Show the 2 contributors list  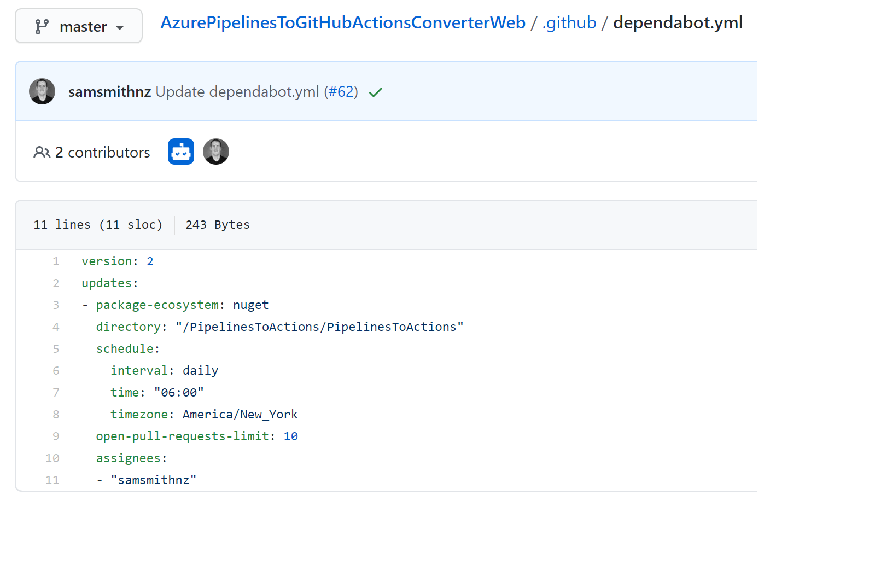[102, 153]
